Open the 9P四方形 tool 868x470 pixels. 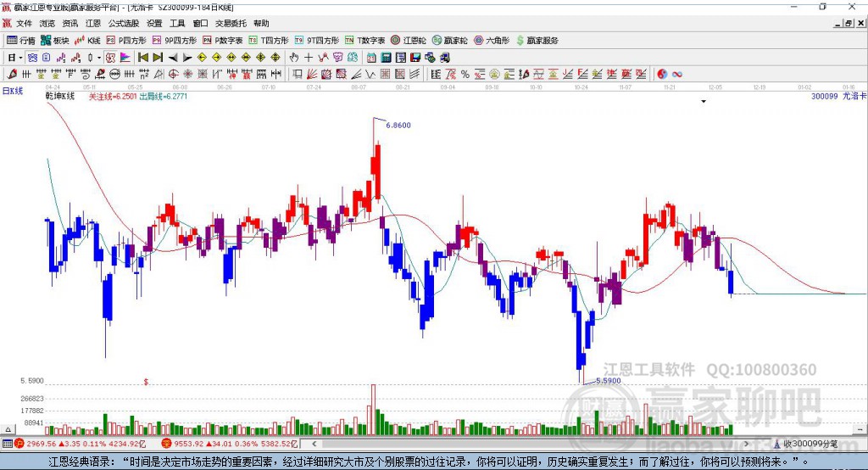[175, 41]
